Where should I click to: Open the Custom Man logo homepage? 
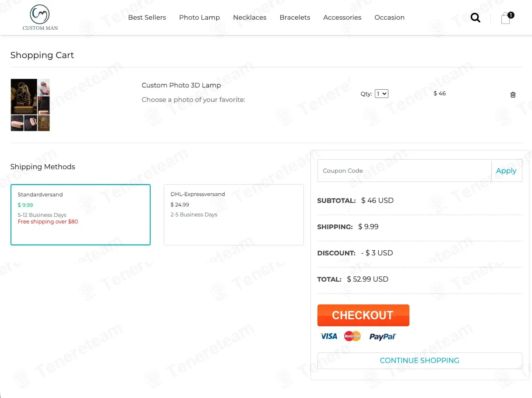pyautogui.click(x=40, y=17)
